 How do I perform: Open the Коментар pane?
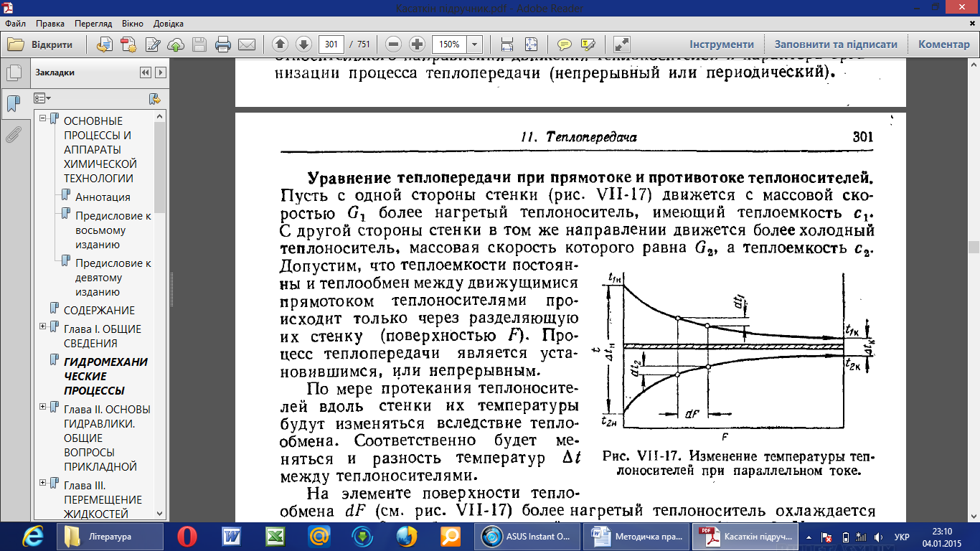pyautogui.click(x=944, y=44)
